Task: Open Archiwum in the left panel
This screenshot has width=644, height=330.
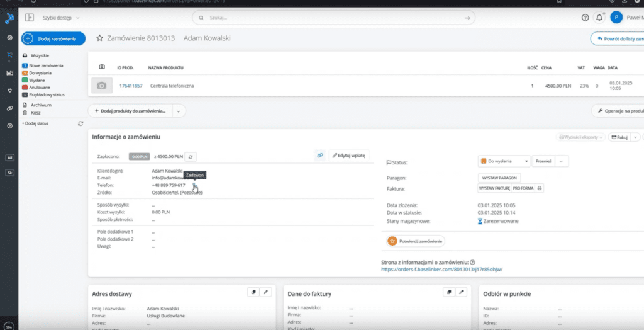Action: (40, 105)
